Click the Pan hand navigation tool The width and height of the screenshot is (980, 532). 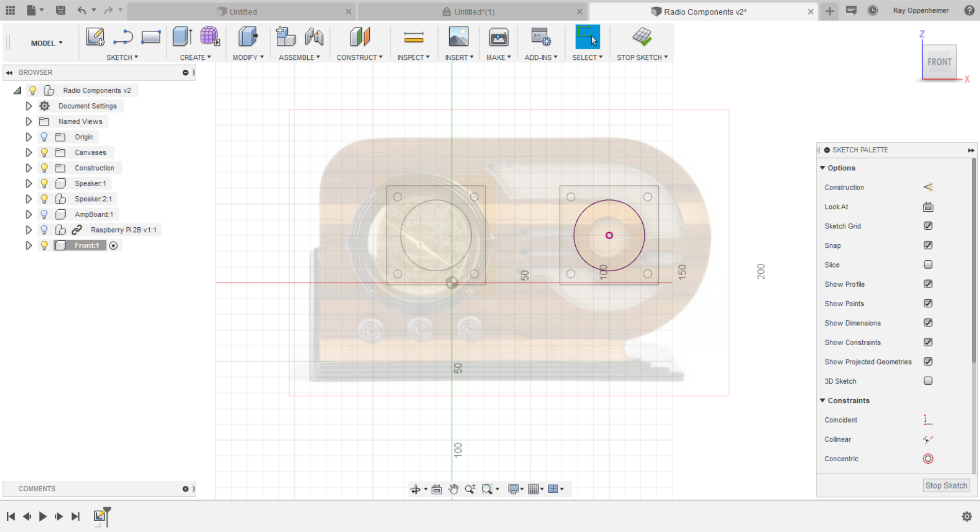pos(453,489)
